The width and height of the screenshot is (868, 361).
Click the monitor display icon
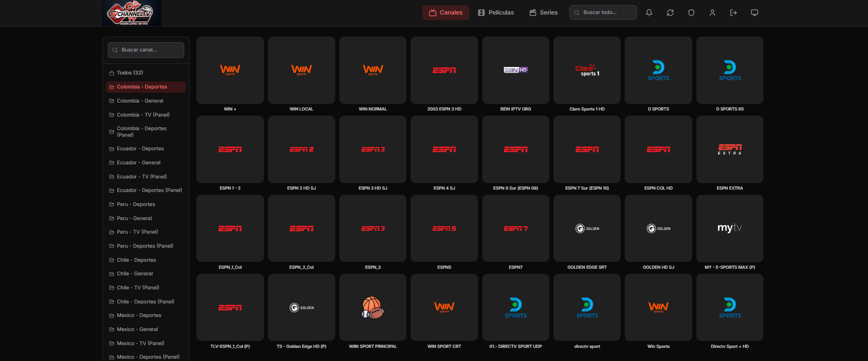pyautogui.click(x=755, y=13)
